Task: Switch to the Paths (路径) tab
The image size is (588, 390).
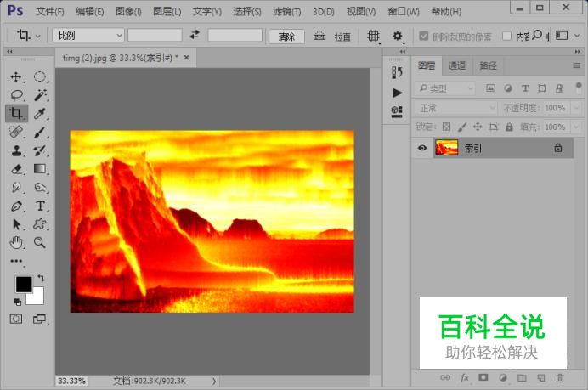Action: coord(488,66)
